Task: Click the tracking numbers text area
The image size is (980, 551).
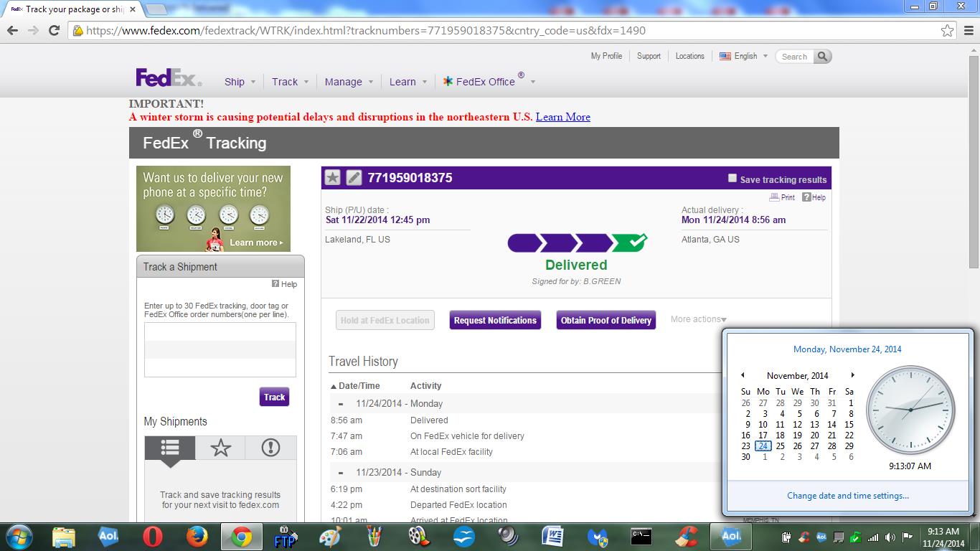Action: [x=220, y=349]
